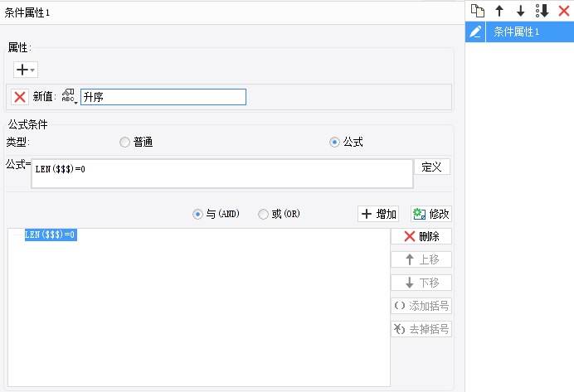Click the 修改 modify condition button

(431, 214)
